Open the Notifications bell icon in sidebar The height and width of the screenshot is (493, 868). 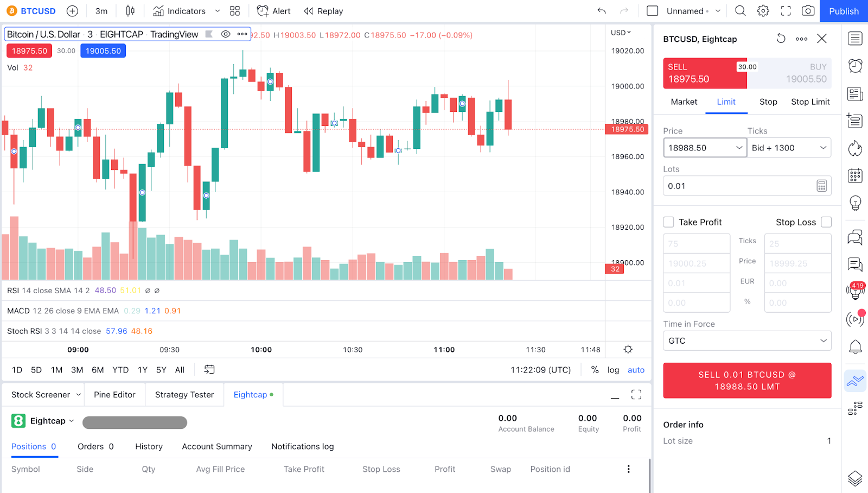[x=855, y=346]
